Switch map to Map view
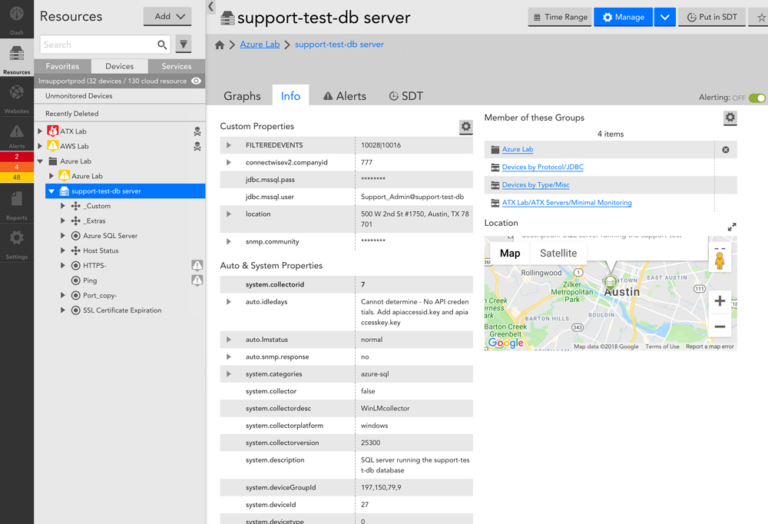The width and height of the screenshot is (768, 524). click(510, 253)
